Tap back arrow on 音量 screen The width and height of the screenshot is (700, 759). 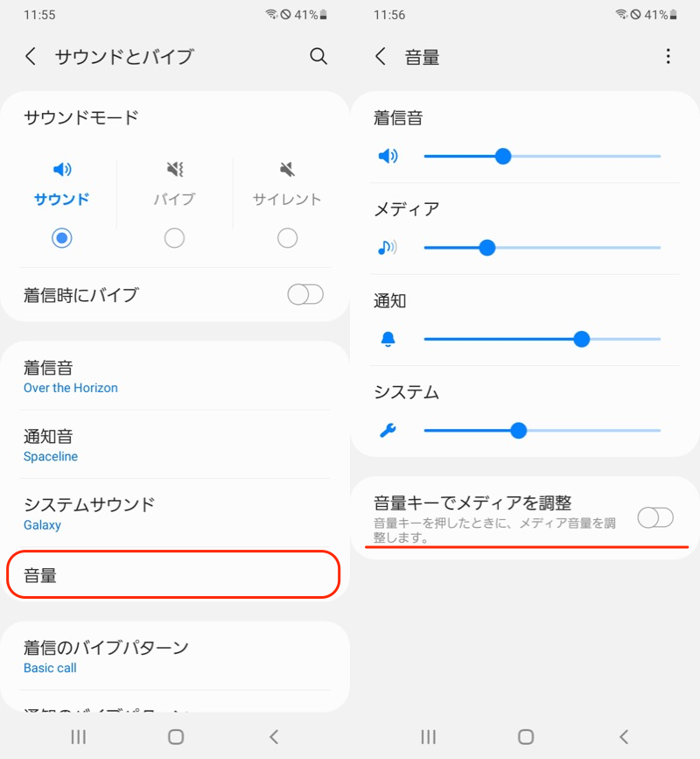coord(381,57)
